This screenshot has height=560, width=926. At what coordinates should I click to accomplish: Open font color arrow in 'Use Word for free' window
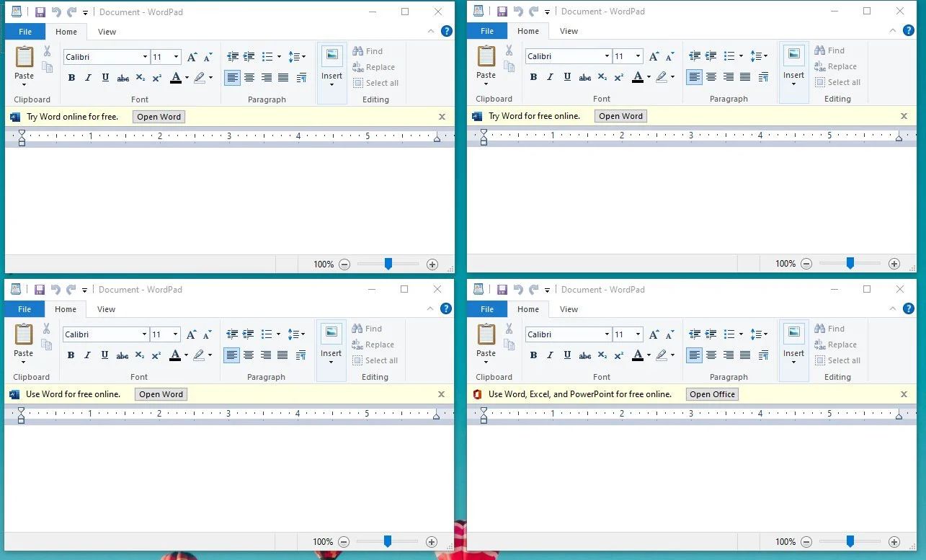(x=186, y=355)
